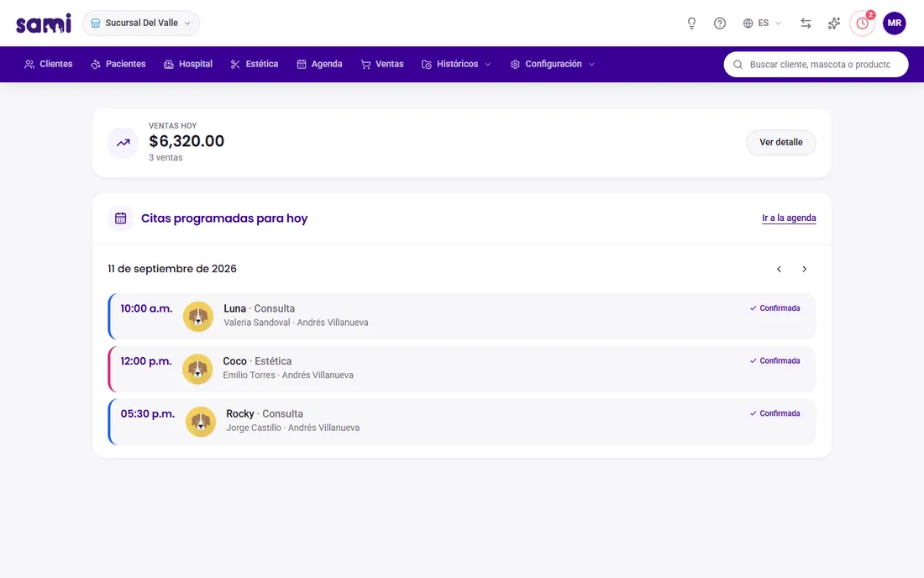Click the lightbulb tips icon

691,23
